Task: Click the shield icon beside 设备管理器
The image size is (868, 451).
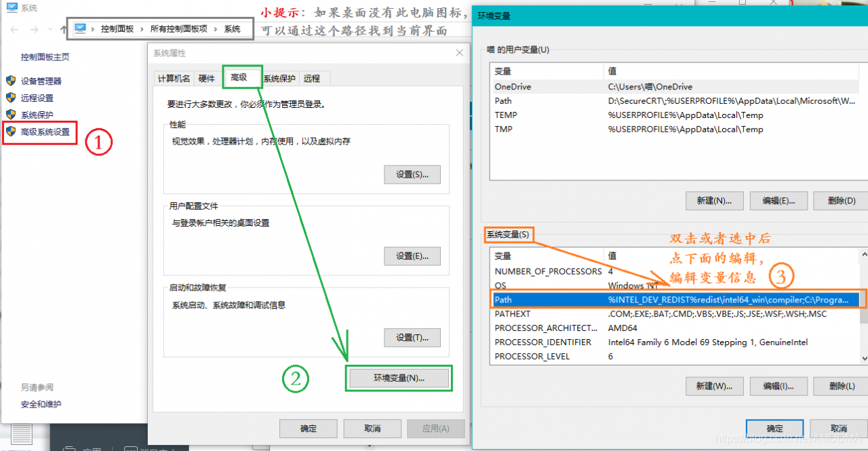Action: pyautogui.click(x=11, y=81)
